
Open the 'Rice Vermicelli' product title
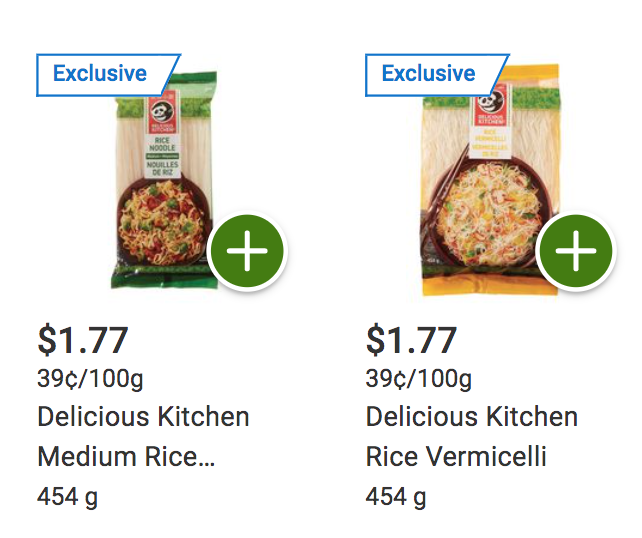pos(456,456)
